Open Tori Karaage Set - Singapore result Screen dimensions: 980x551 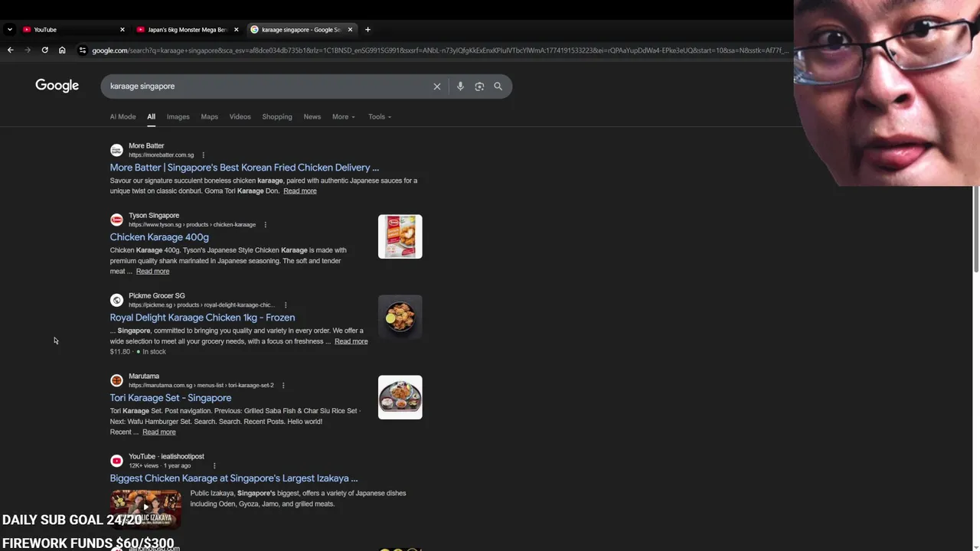click(x=170, y=398)
